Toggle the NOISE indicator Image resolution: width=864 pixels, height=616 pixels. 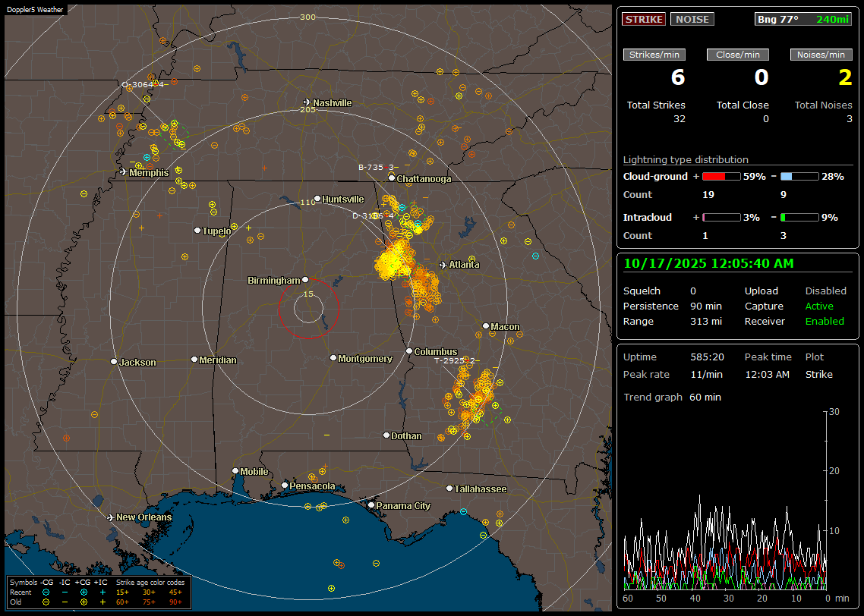click(x=692, y=19)
